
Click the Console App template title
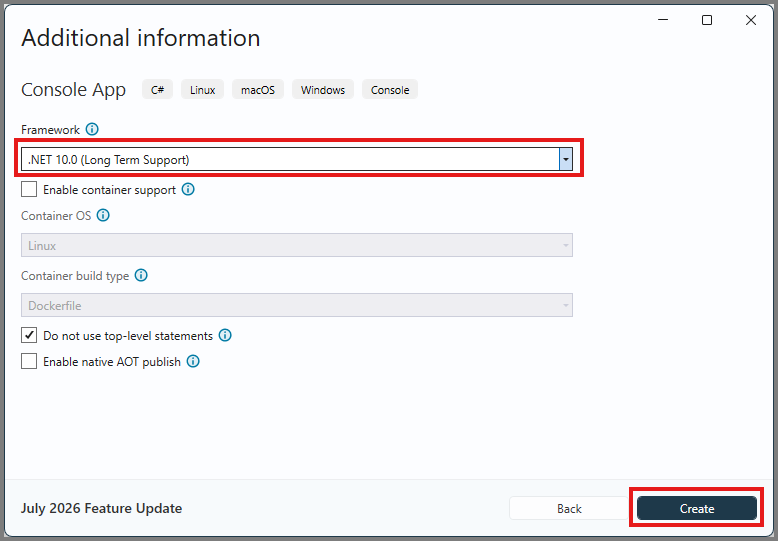pos(73,90)
